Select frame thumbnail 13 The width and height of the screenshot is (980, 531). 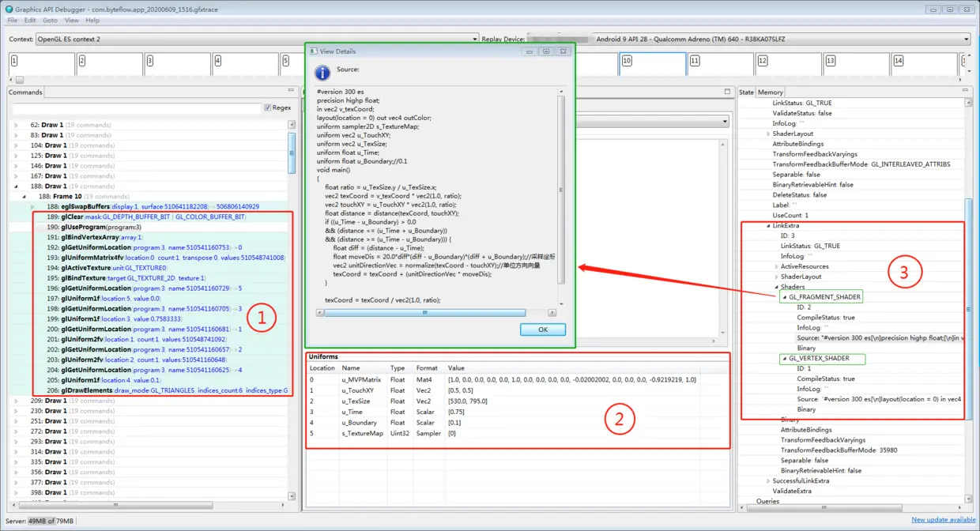tap(856, 64)
